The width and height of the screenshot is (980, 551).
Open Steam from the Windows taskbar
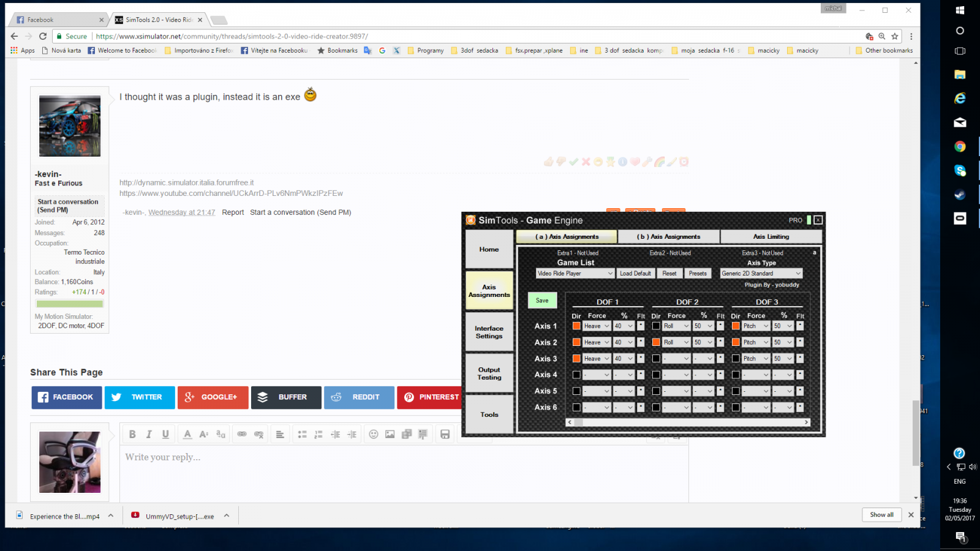[960, 195]
